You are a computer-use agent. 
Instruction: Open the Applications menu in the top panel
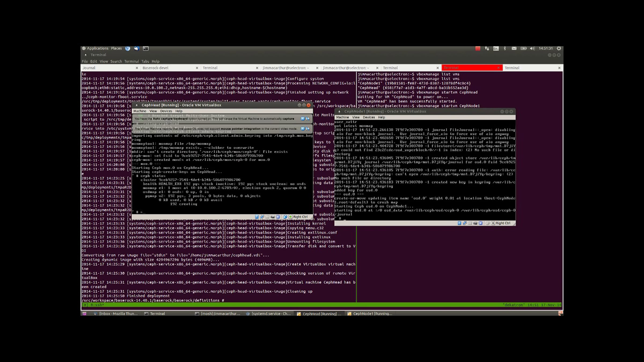pyautogui.click(x=95, y=48)
